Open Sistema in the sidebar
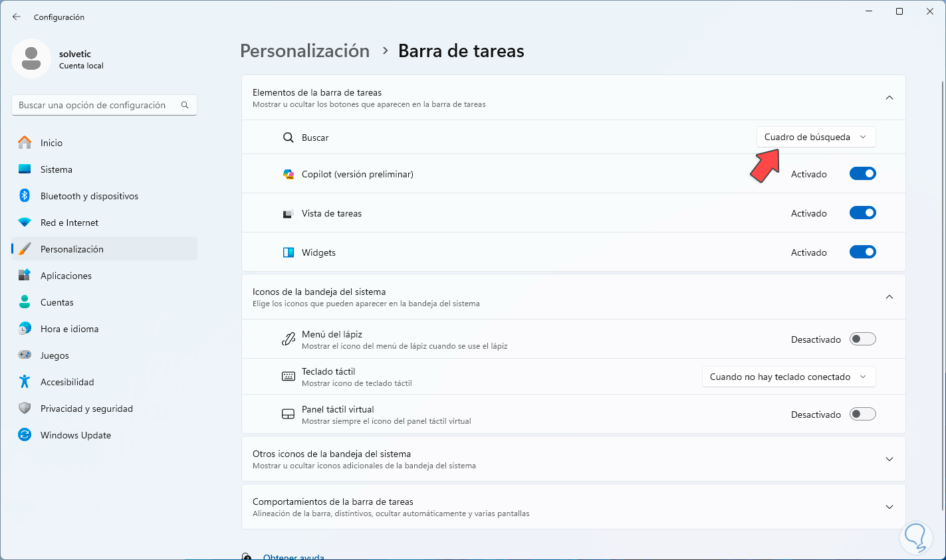 (x=57, y=169)
